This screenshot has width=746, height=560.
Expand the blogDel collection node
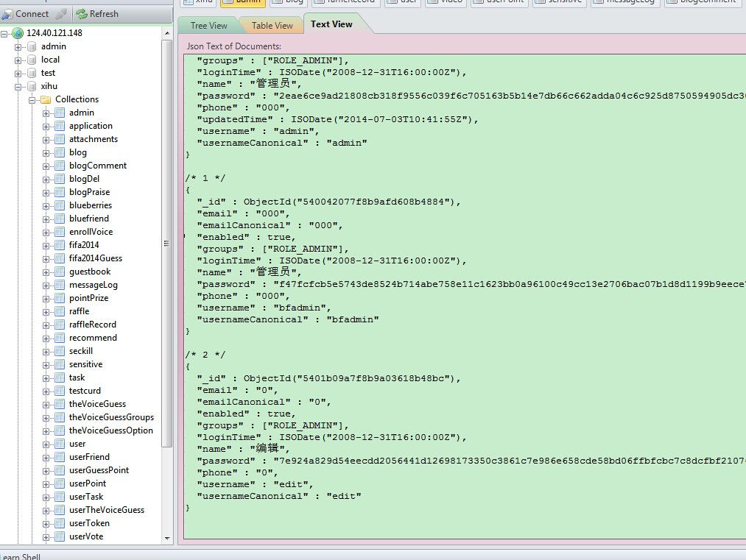coord(46,180)
